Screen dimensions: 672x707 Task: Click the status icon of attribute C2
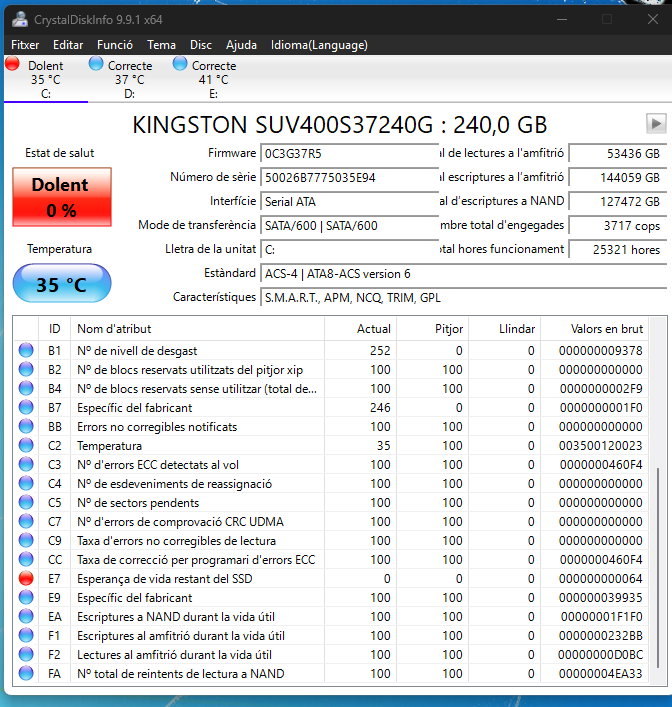pyautogui.click(x=26, y=445)
